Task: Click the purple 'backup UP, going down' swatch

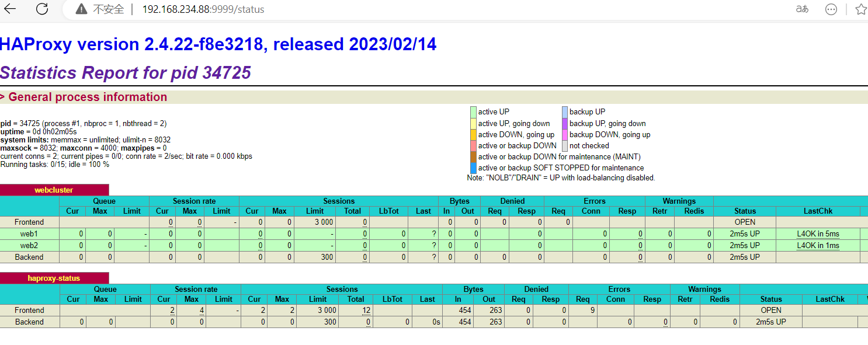Action: (565, 123)
